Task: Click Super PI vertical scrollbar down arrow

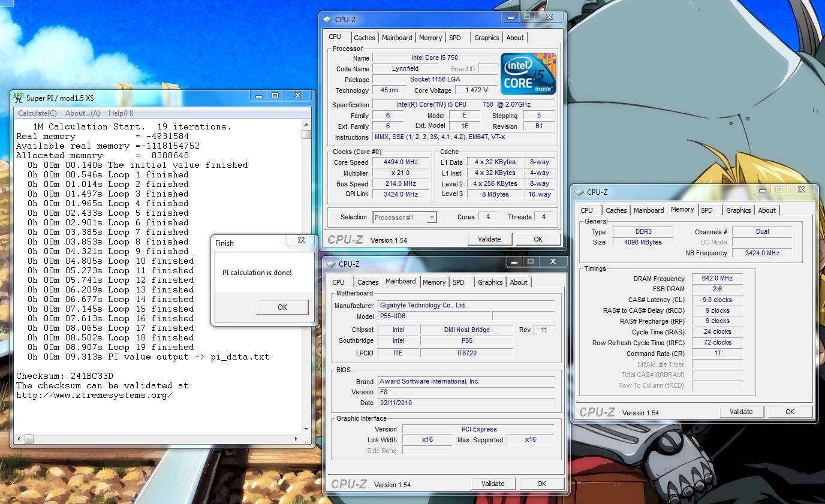Action: (306, 429)
